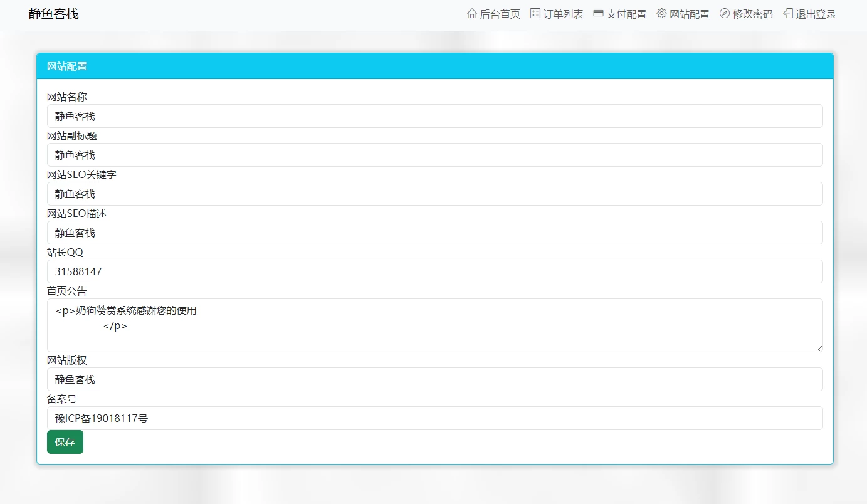Image resolution: width=867 pixels, height=504 pixels.
Task: Click the 静鱼客栈 brand title
Action: (x=53, y=14)
